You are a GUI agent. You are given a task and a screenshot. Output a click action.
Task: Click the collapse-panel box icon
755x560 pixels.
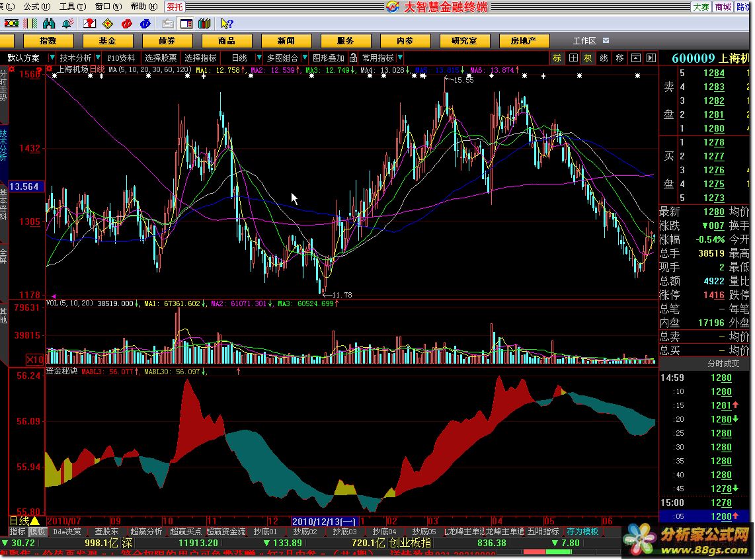tap(635, 58)
